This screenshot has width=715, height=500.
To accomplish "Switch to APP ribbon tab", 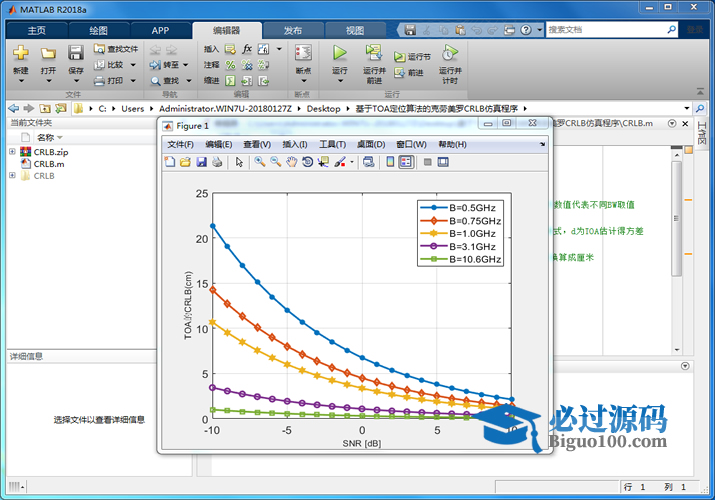I will (x=160, y=31).
